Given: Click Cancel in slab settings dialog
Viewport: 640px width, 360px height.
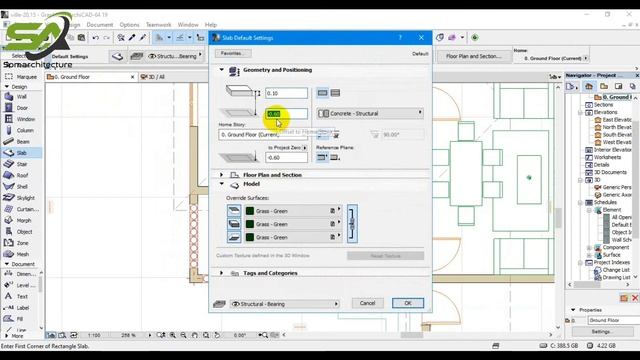Looking at the screenshot, I should point(367,303).
